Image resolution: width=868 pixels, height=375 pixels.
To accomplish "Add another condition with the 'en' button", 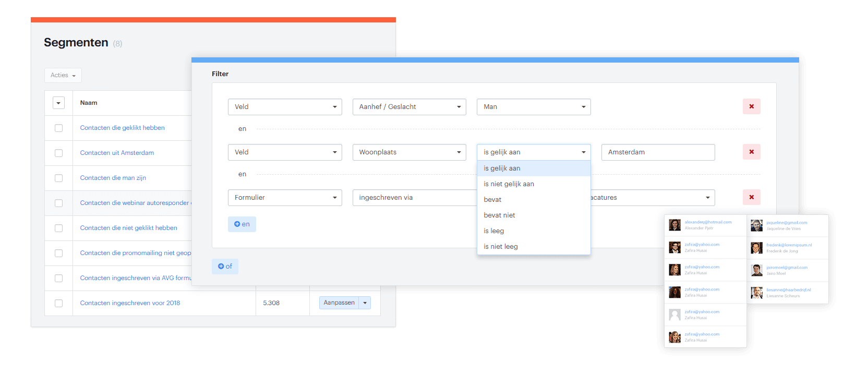I will pos(242,224).
